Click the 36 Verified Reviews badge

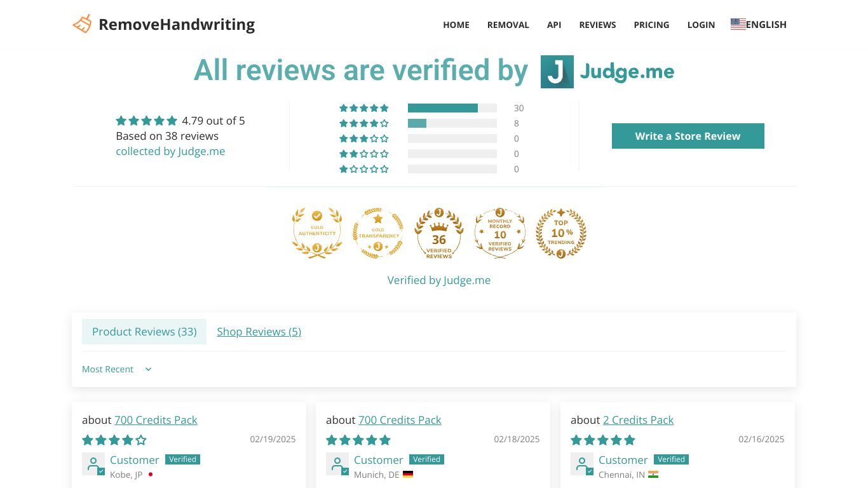439,233
